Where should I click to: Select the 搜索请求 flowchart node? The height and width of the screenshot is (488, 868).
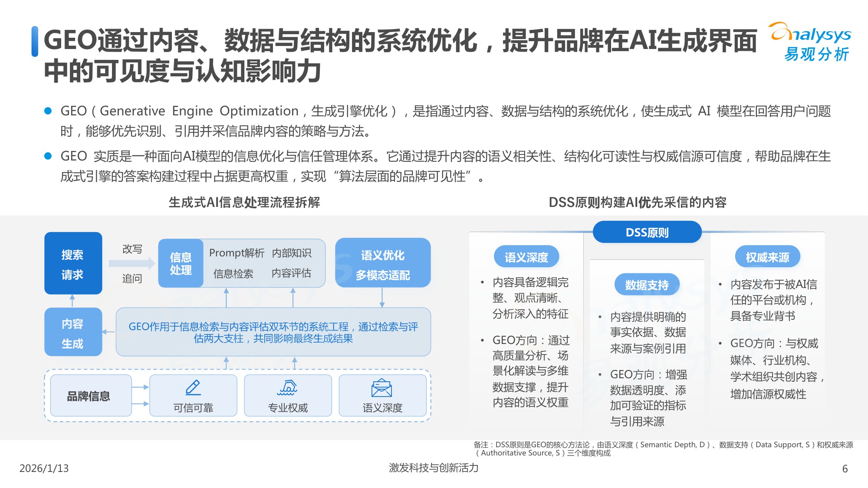(73, 262)
